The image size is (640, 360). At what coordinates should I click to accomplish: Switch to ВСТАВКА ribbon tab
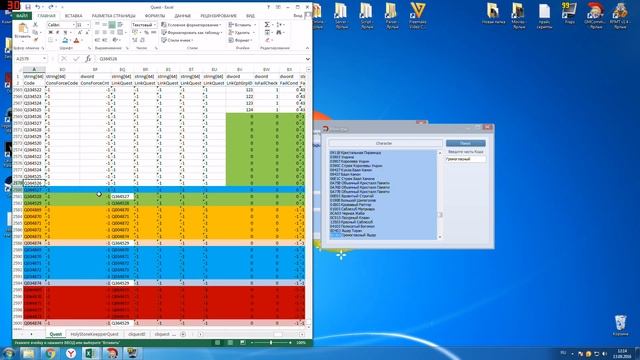coord(73,16)
